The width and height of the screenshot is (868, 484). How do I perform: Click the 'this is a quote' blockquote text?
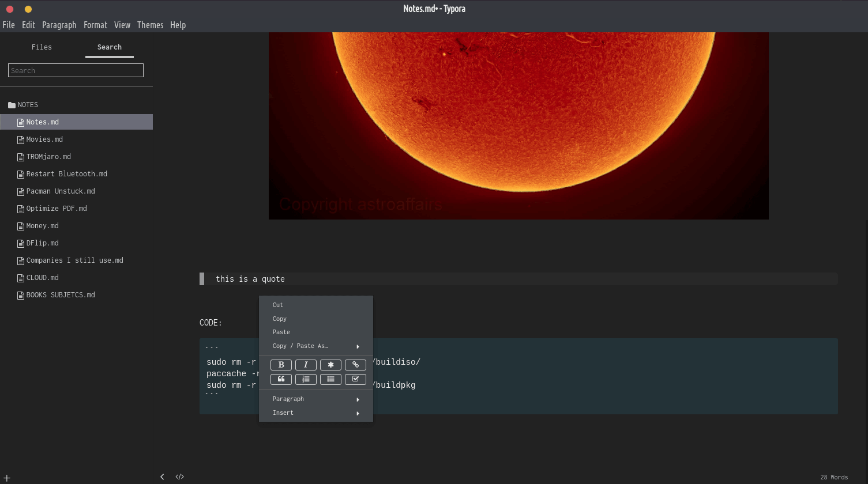(250, 279)
